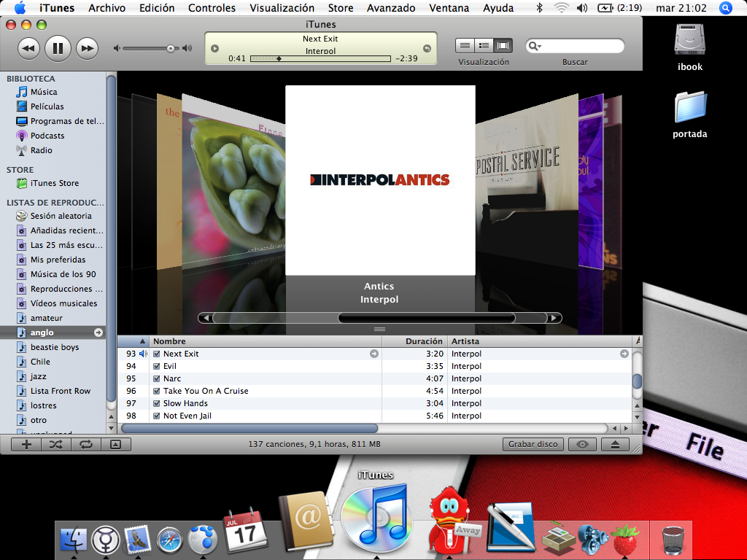Toggle shuffle button at bottom left
Image resolution: width=747 pixels, height=560 pixels.
pos(56,444)
